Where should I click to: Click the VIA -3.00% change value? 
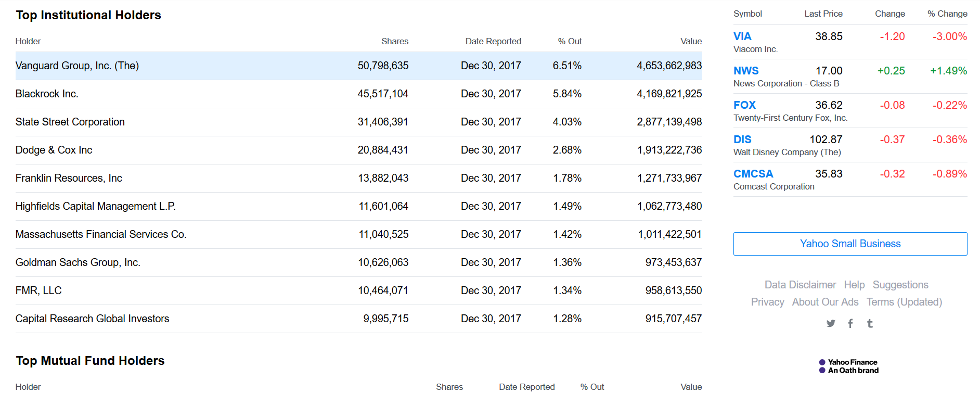(950, 36)
